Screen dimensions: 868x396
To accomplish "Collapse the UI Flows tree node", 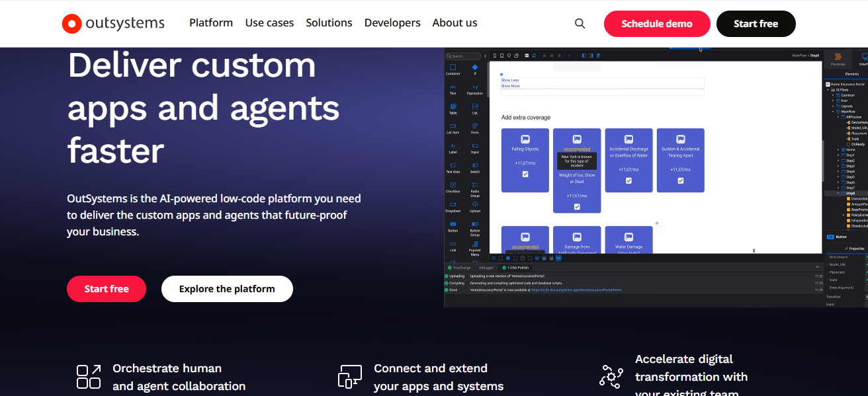I will point(828,90).
